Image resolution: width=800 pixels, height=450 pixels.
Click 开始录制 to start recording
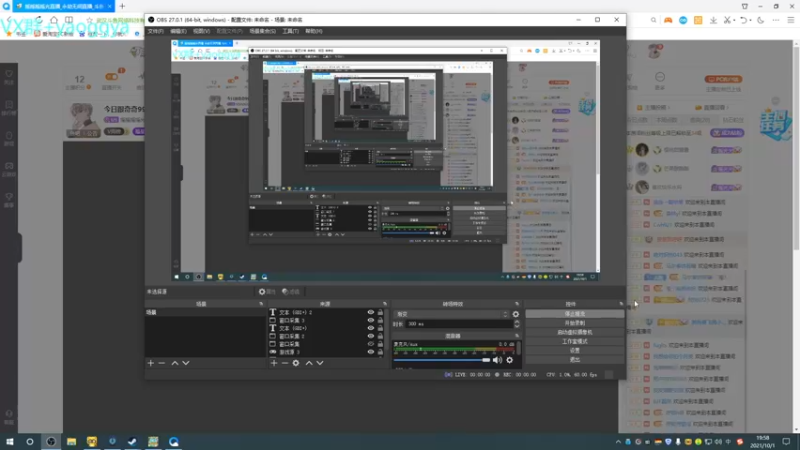click(574, 323)
